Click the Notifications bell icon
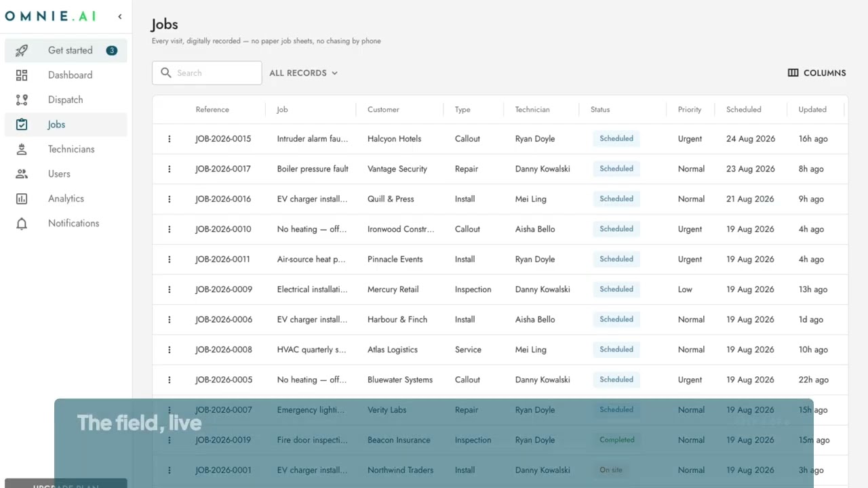868x488 pixels. pos(22,224)
